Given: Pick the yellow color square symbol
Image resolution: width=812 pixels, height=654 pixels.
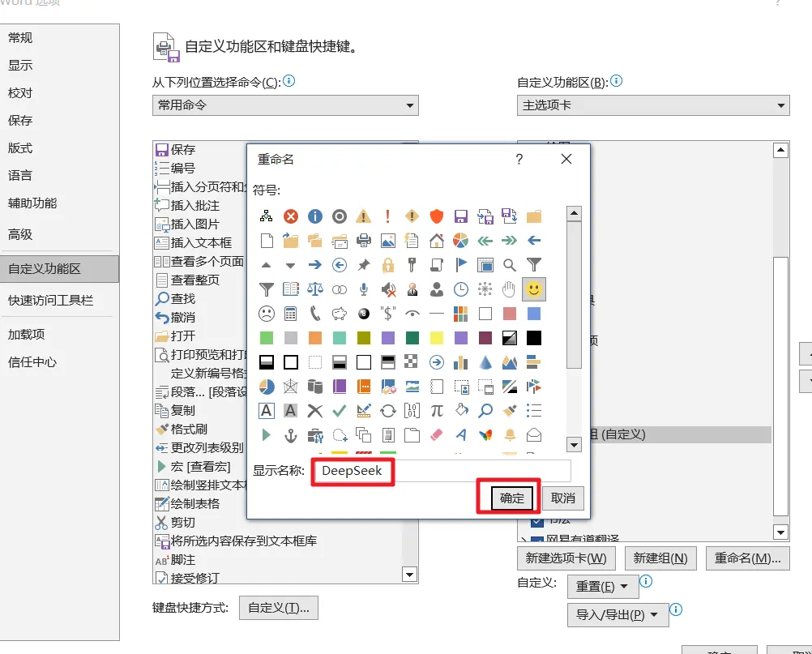Looking at the screenshot, I should point(436,337).
